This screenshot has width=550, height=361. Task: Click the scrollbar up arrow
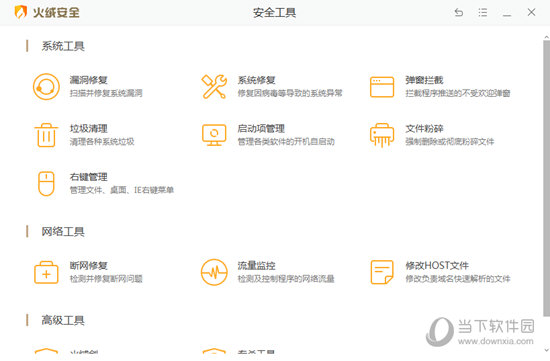546,36
